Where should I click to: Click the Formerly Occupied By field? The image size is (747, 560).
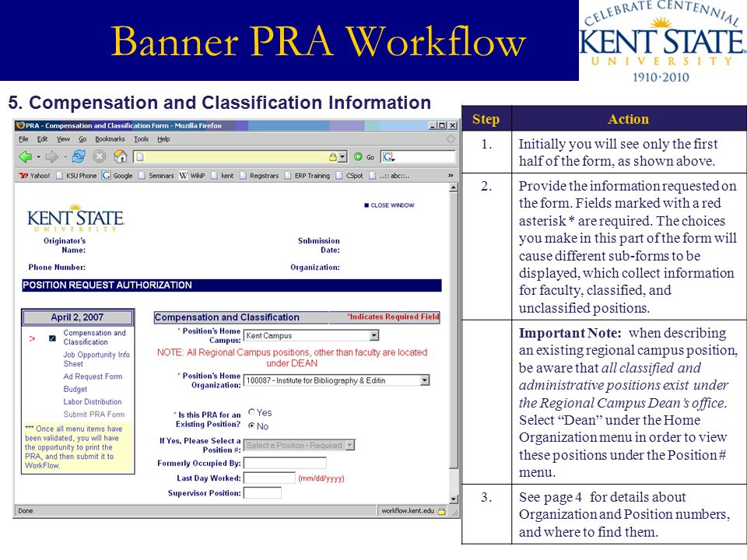click(285, 463)
